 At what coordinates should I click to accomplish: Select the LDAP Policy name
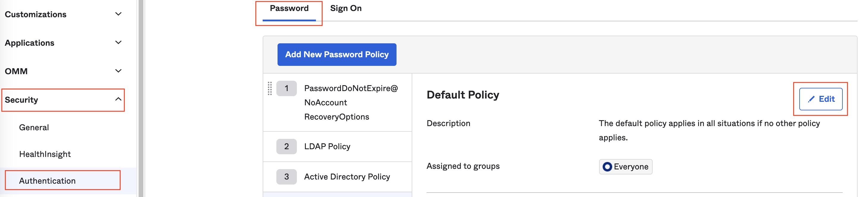(x=327, y=147)
